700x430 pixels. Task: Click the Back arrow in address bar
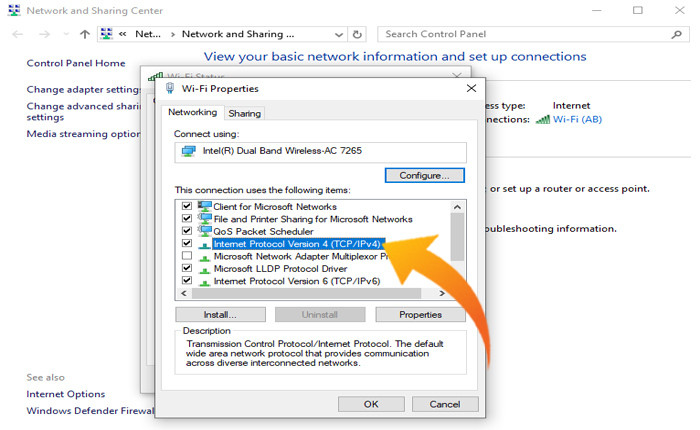coord(18,34)
